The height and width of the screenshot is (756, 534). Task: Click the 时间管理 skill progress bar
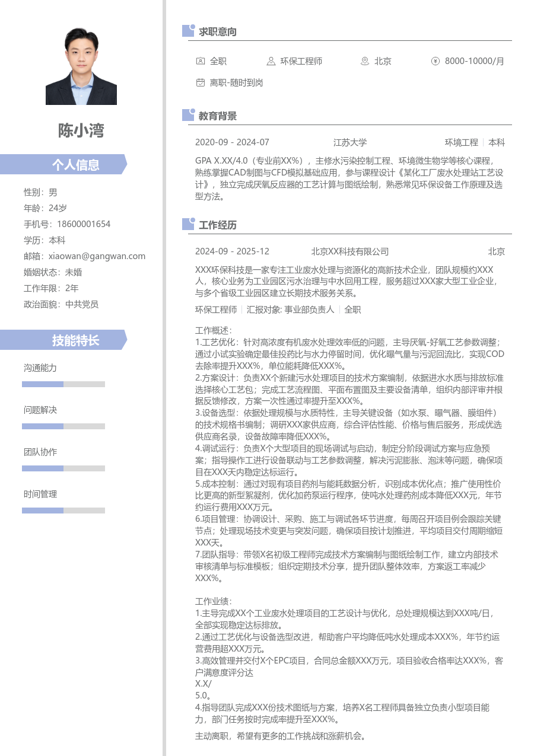coord(63,510)
